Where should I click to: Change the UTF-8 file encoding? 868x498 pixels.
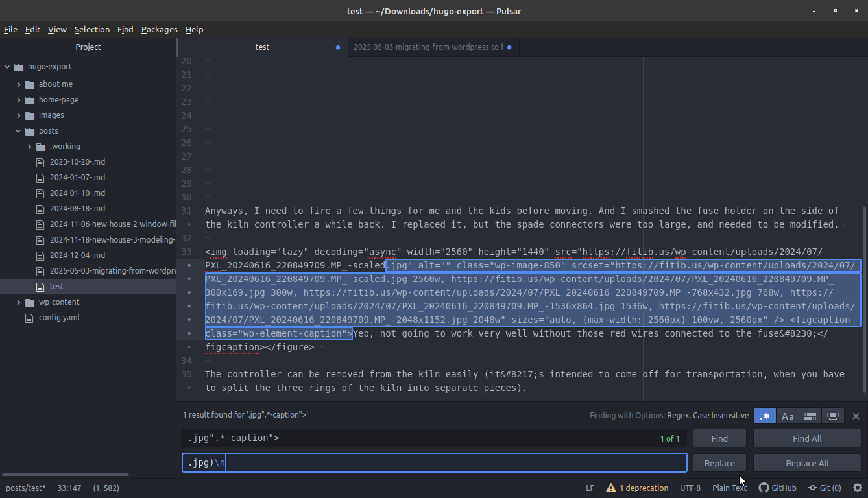pyautogui.click(x=690, y=488)
